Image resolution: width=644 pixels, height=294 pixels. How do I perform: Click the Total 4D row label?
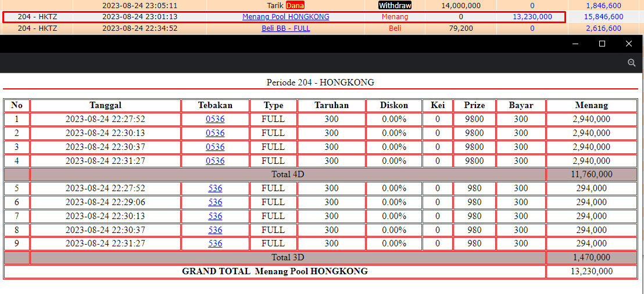[x=288, y=174]
